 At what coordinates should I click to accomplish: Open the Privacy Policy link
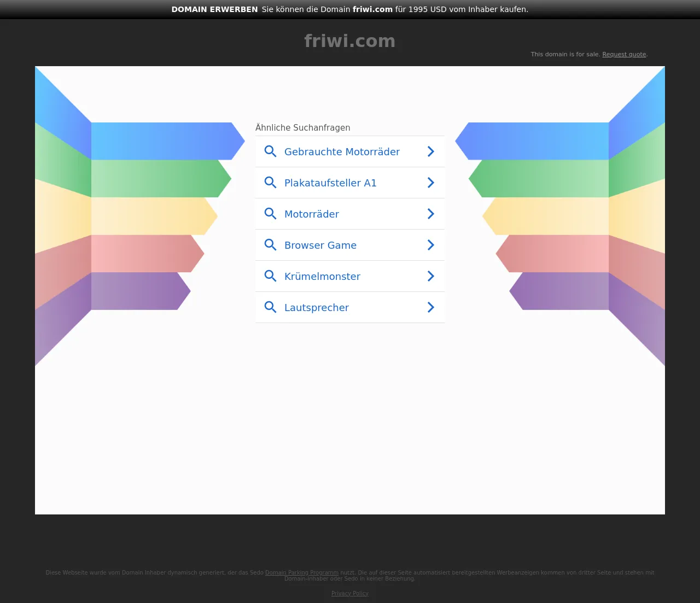pos(350,593)
